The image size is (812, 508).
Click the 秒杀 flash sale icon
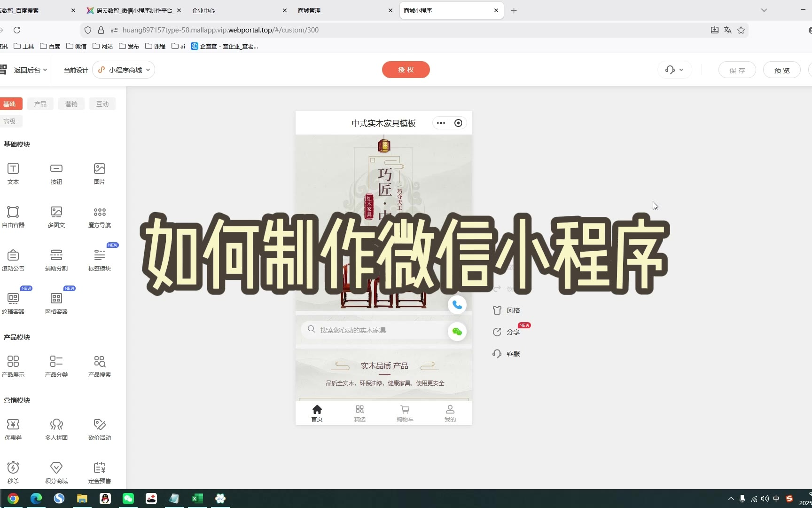tap(13, 468)
